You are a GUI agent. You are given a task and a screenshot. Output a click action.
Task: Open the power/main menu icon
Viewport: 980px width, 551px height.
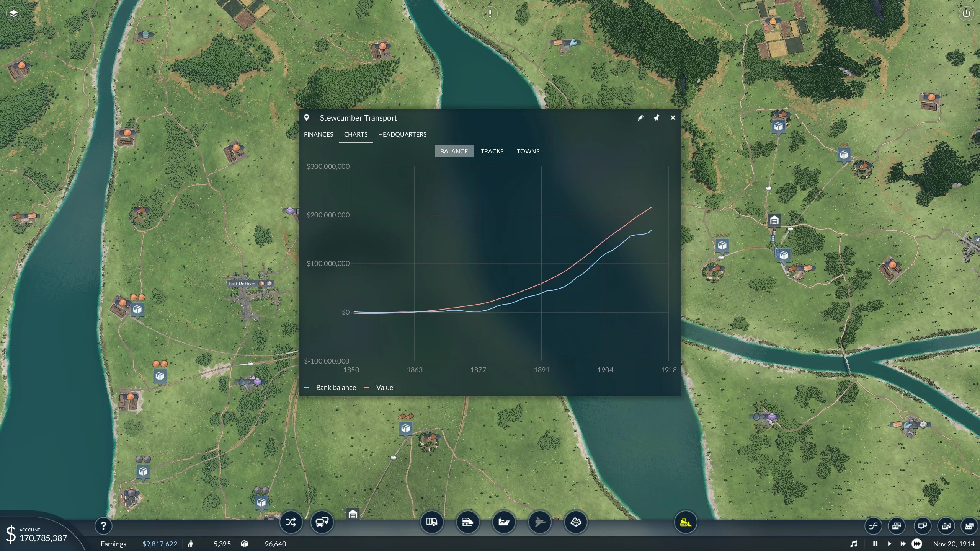coord(966,14)
